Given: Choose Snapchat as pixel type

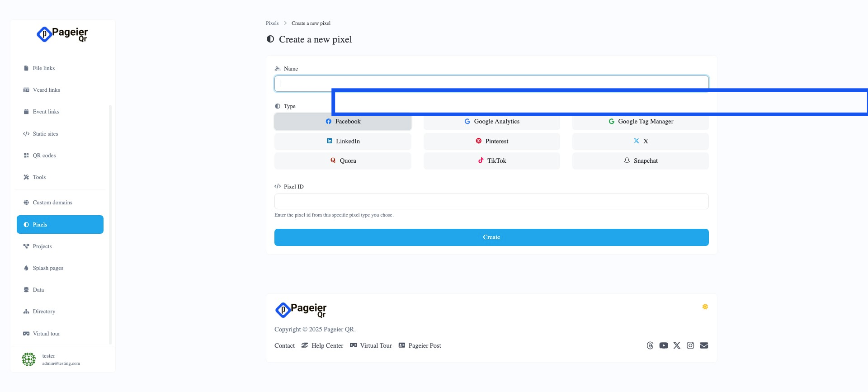Looking at the screenshot, I should 640,161.
